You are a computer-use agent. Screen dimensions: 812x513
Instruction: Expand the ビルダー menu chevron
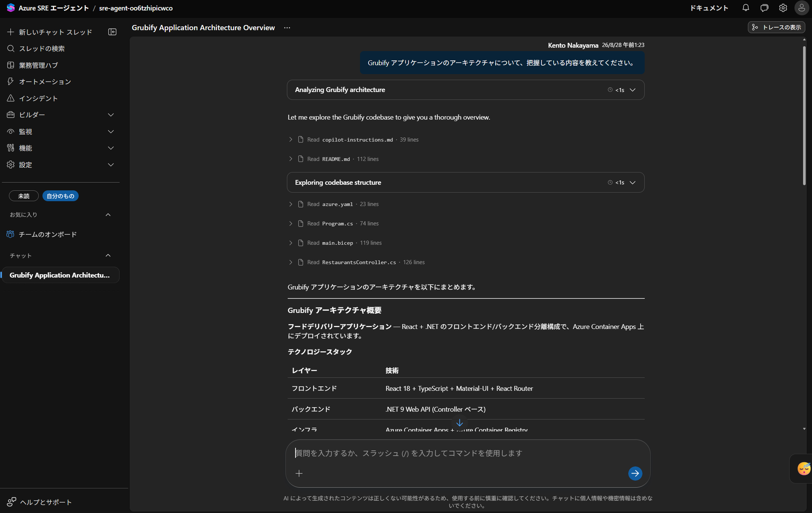pyautogui.click(x=111, y=115)
